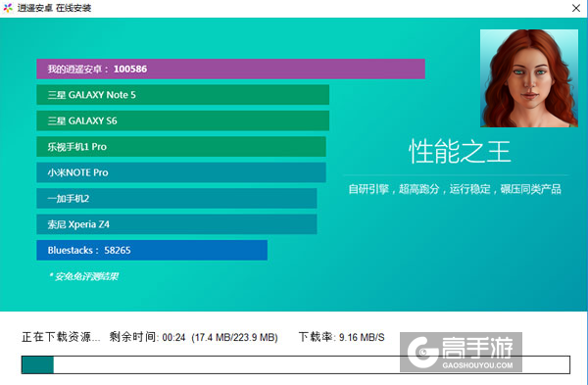The image size is (588, 385).
Task: Click the app logo in title bar
Action: [8, 8]
